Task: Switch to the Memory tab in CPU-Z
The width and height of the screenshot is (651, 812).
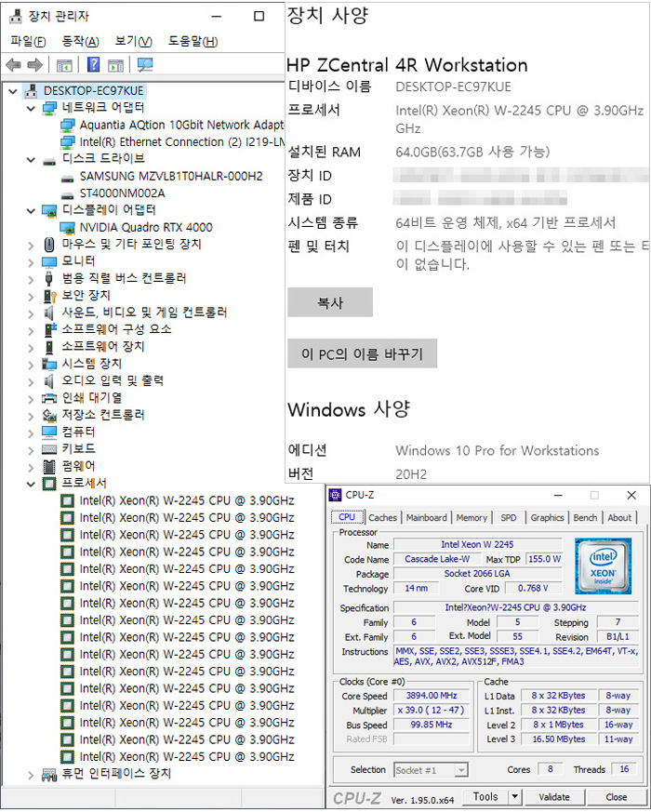Action: pos(472,517)
